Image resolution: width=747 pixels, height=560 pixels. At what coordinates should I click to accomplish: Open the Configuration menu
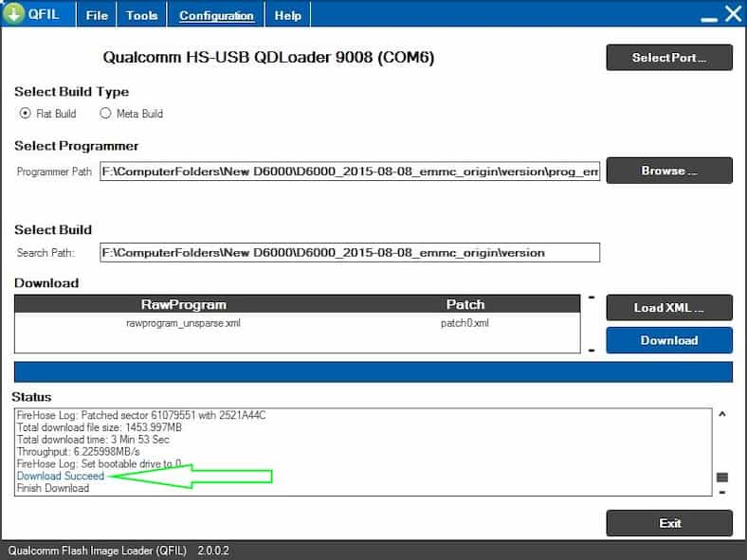tap(216, 15)
